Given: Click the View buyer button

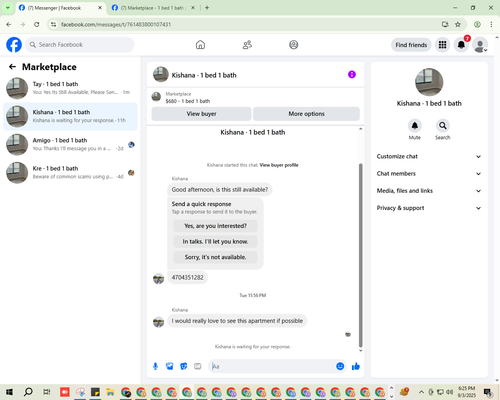Looking at the screenshot, I should (x=201, y=114).
